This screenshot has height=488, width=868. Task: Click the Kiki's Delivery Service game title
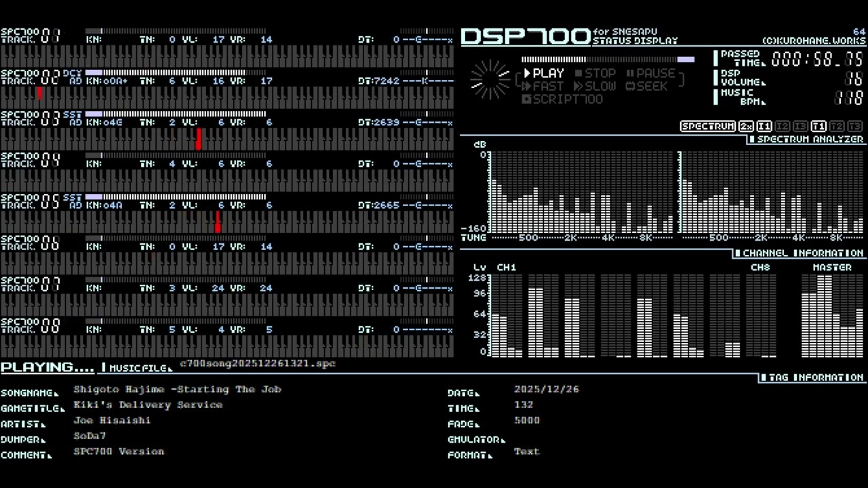click(148, 405)
